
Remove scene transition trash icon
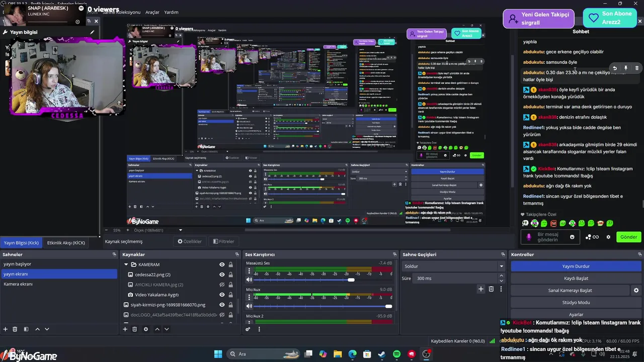click(492, 289)
